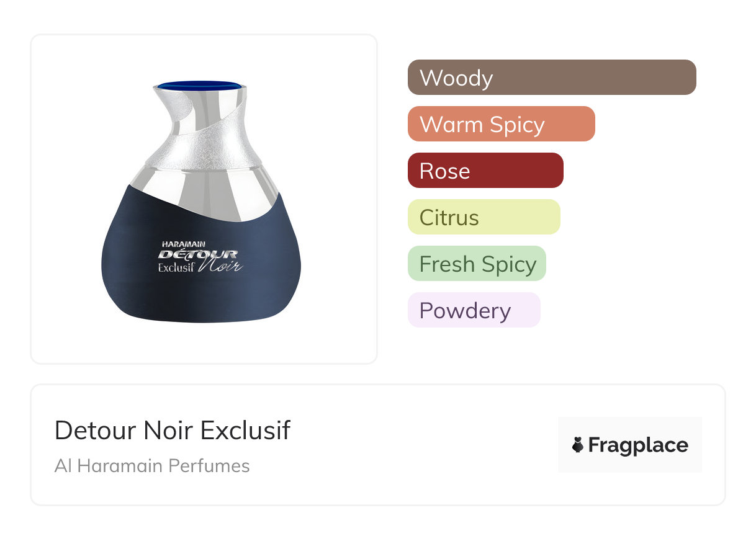Click the empty middle of the title card
Viewport: 756px width, 536px height.
click(x=422, y=445)
